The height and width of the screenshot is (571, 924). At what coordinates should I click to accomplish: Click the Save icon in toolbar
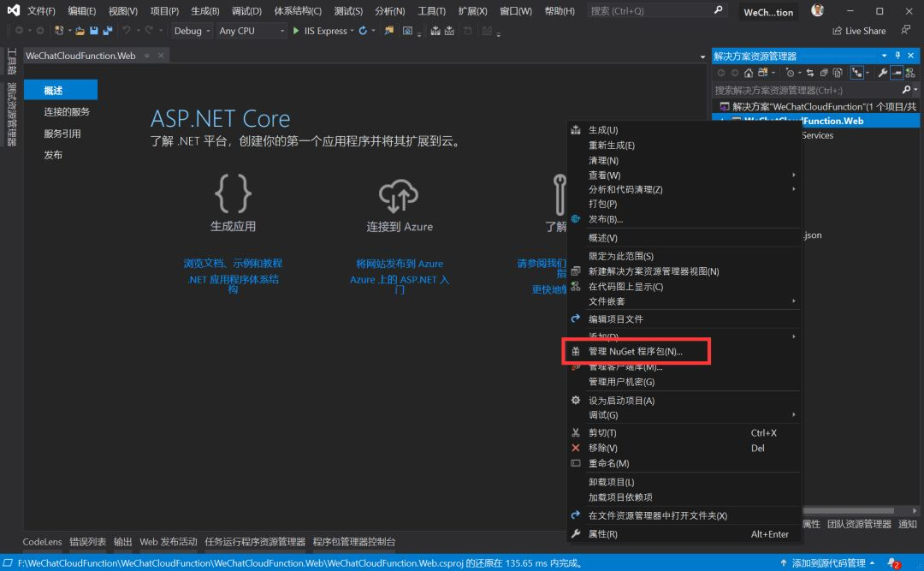coord(94,31)
